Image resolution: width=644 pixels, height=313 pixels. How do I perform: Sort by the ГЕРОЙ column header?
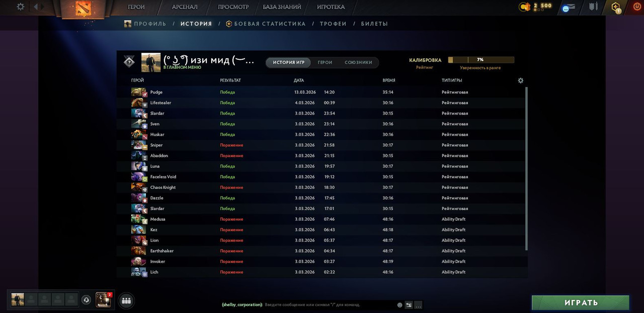point(137,80)
